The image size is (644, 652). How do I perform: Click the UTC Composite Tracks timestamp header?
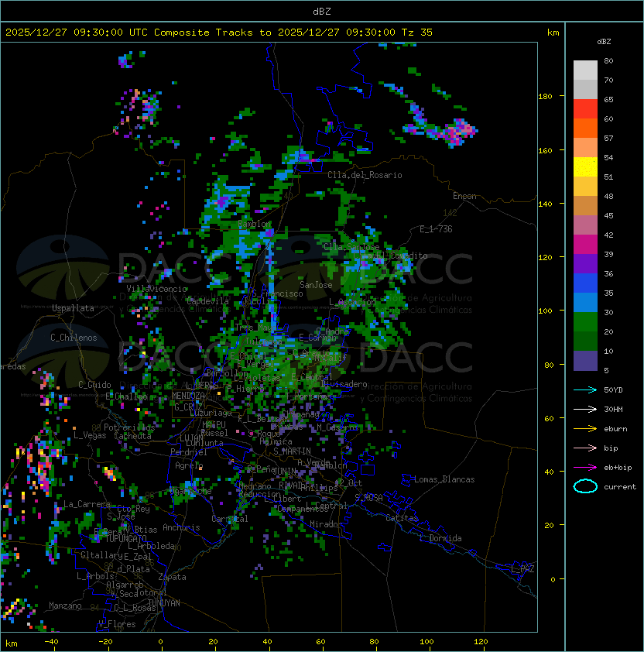coord(219,33)
